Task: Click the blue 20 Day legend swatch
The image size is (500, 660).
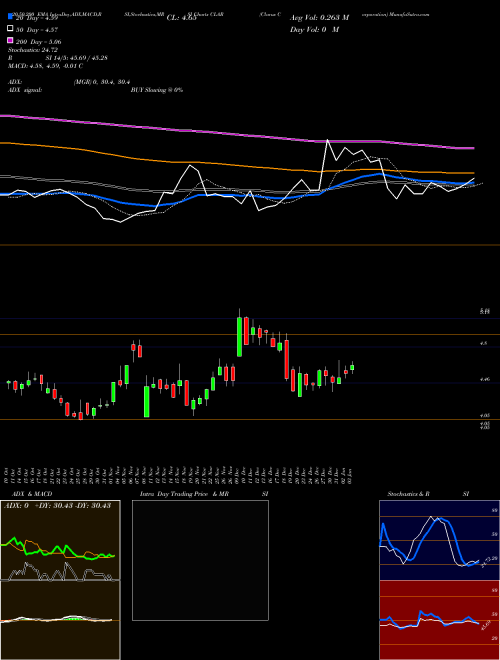Action: (x=10, y=18)
